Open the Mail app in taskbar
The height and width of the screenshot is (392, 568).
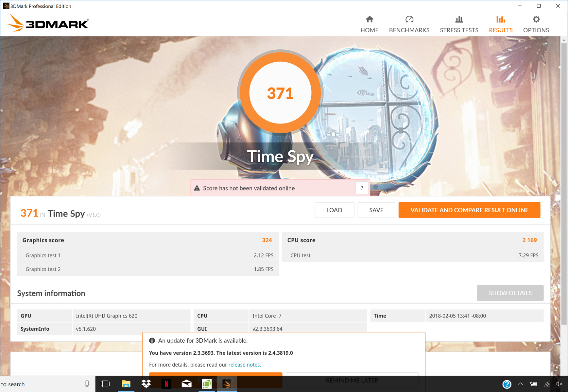(186, 384)
